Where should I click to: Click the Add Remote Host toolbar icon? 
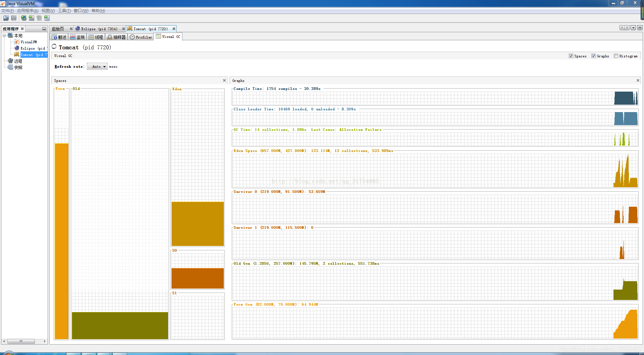[x=24, y=18]
